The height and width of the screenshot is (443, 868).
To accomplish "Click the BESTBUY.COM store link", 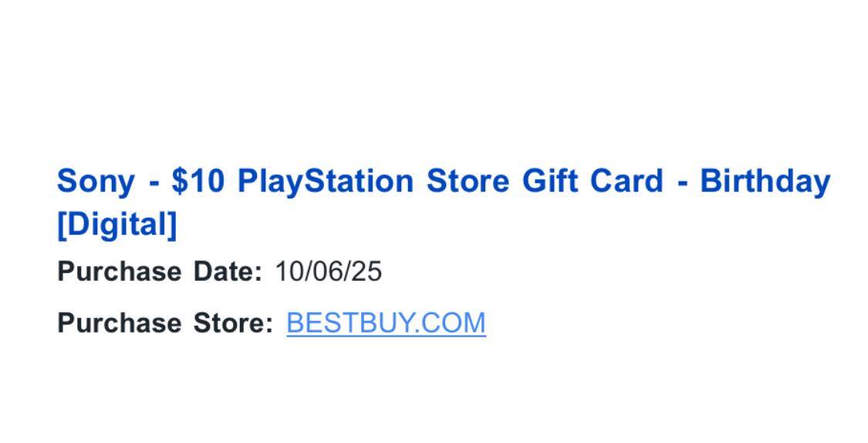I will [386, 323].
